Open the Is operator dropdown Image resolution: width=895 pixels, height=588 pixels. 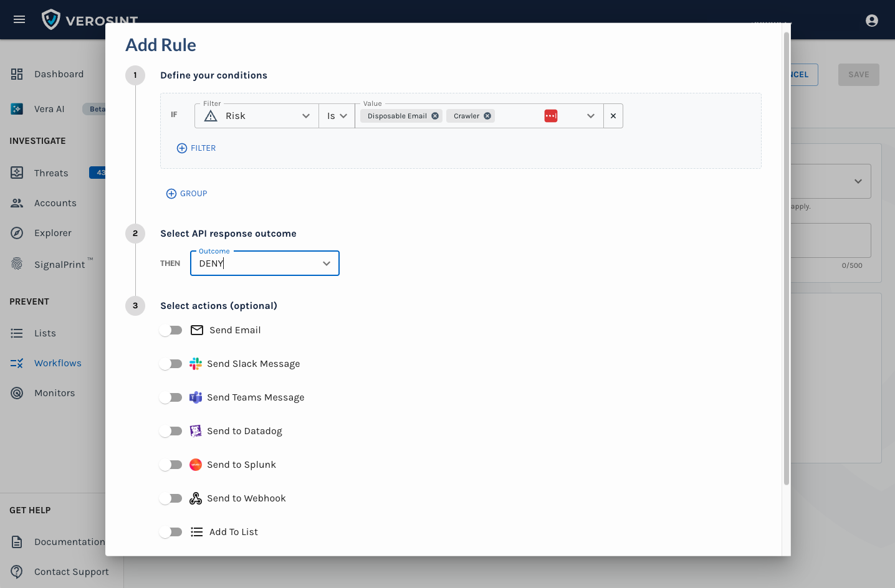[x=337, y=116]
